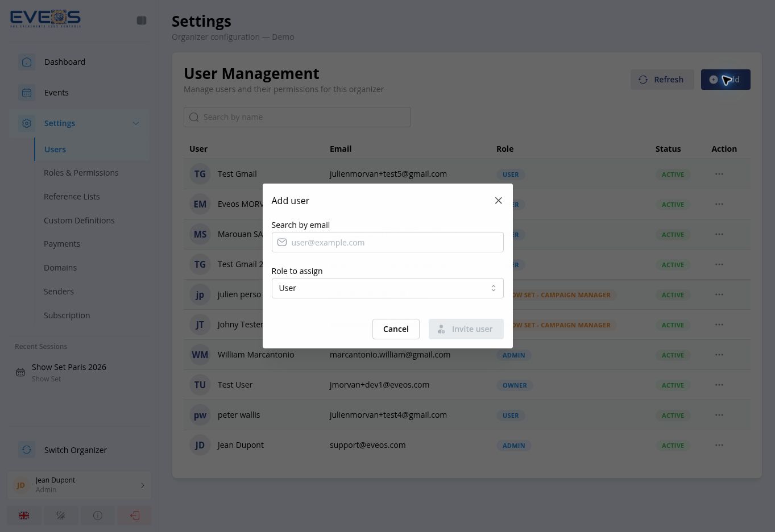Click the OWNER role badge

coord(515,385)
